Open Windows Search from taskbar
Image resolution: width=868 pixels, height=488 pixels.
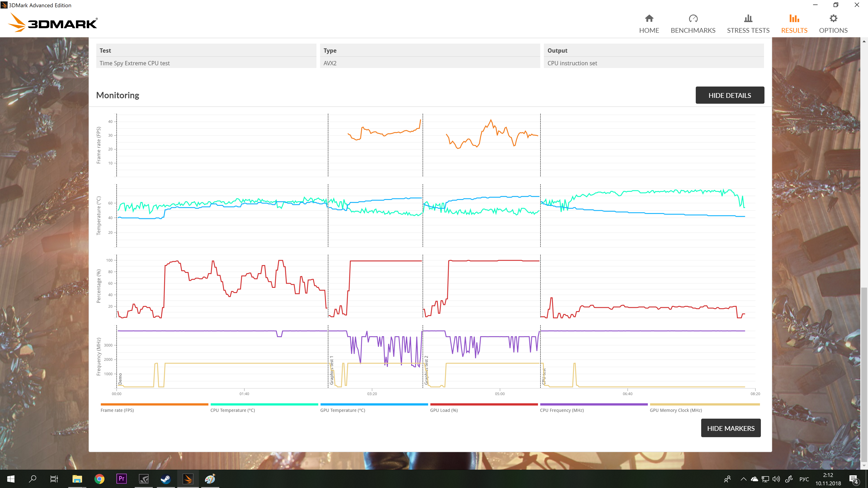[33, 479]
